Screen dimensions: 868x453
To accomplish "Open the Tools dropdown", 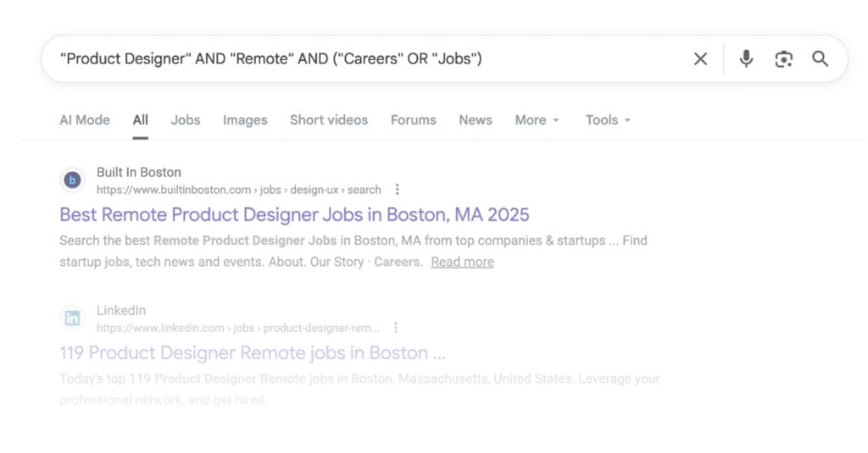I will [x=608, y=120].
